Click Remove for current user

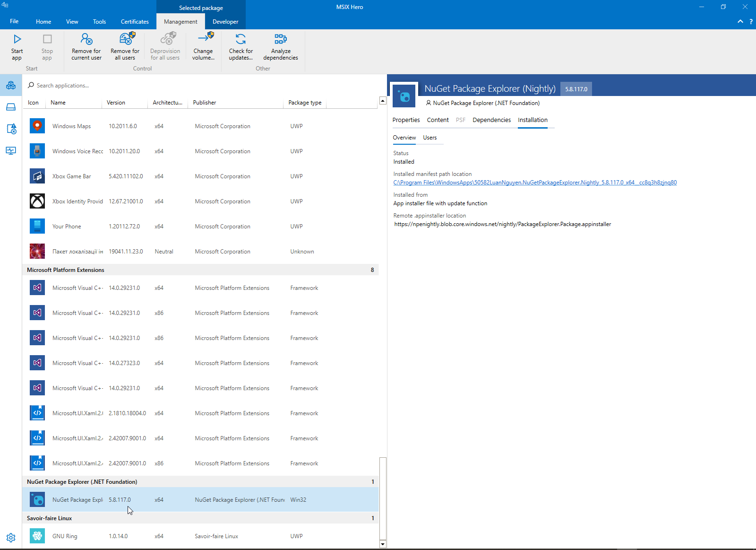86,47
